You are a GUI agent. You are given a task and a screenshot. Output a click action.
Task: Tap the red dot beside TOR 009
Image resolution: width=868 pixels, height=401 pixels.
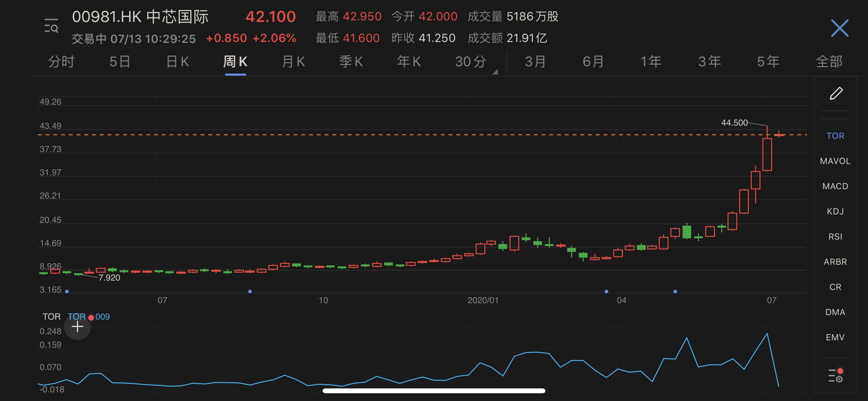pos(91,317)
